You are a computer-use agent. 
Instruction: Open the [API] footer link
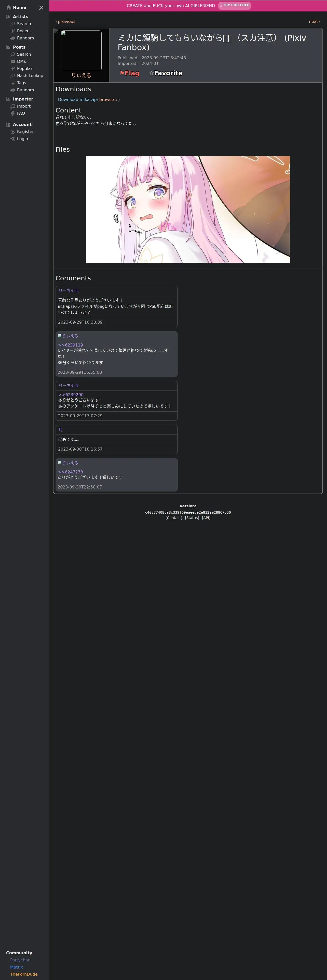click(206, 518)
